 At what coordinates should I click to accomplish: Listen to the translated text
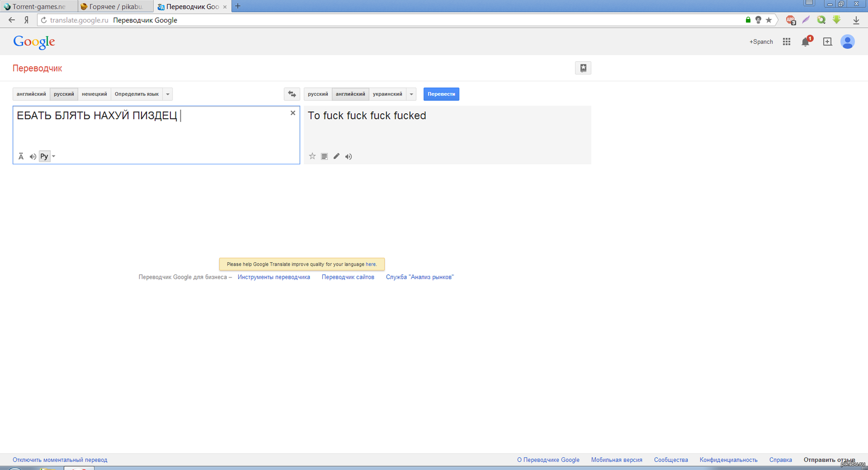tap(348, 157)
